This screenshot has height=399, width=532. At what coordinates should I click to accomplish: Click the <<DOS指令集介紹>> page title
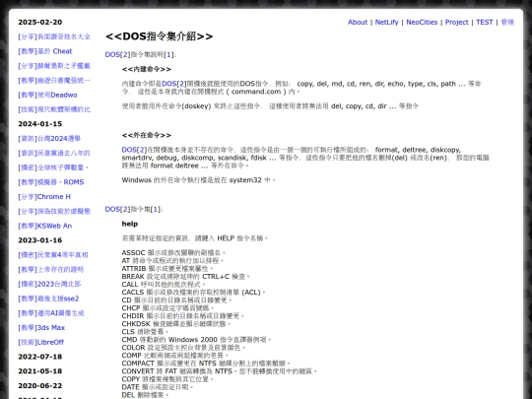[x=160, y=36]
